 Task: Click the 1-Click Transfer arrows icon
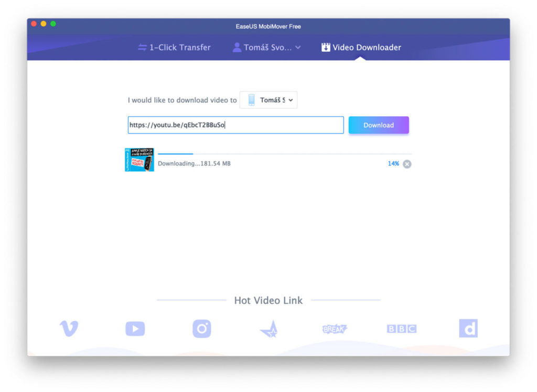tap(142, 47)
